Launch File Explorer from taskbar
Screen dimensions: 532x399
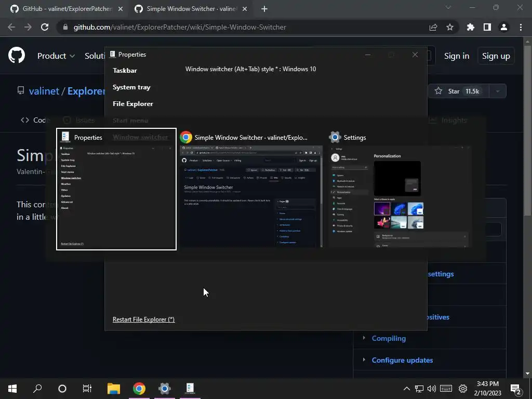tap(114, 389)
